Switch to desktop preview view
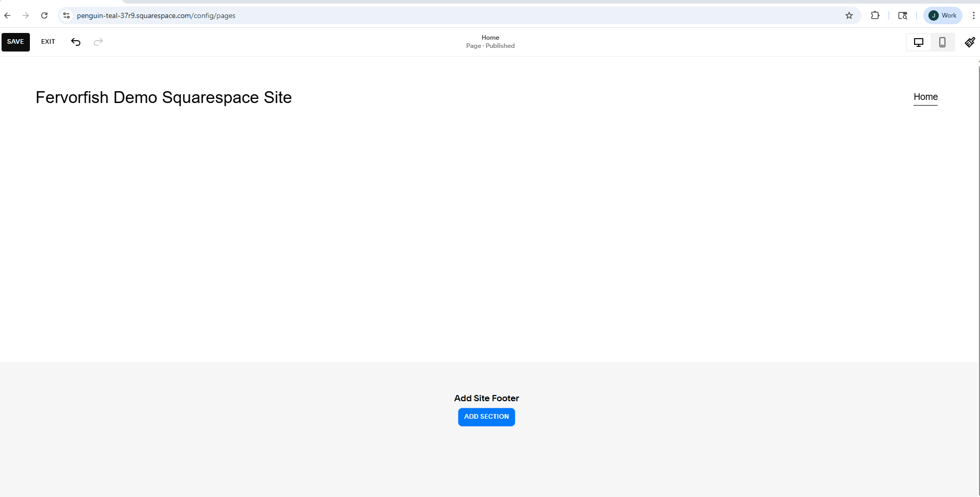The image size is (980, 497). coord(919,42)
